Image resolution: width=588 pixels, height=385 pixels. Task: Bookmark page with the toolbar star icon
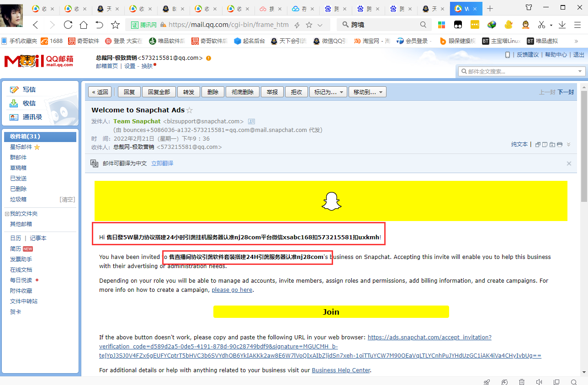pyautogui.click(x=116, y=25)
